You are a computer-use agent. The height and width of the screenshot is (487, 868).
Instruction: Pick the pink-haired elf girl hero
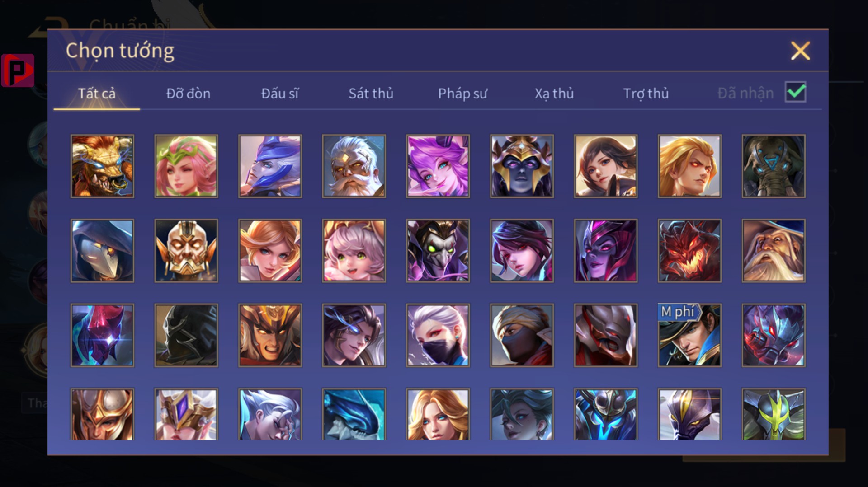tap(186, 166)
